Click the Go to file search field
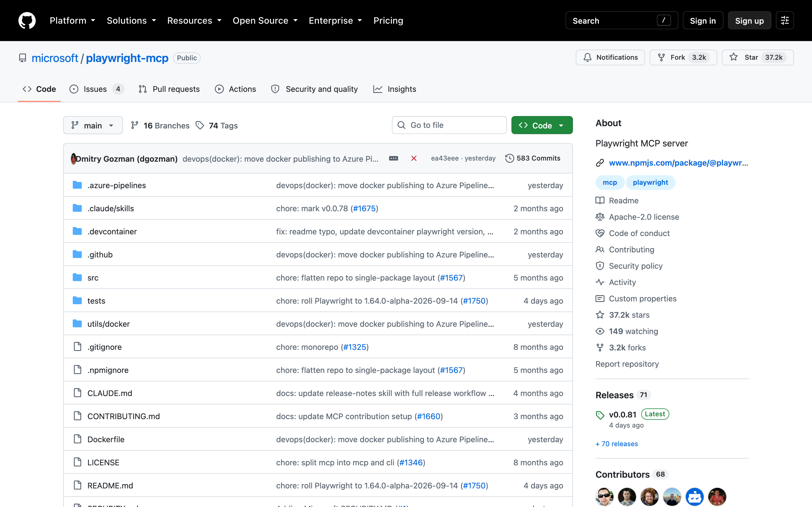The height and width of the screenshot is (507, 812). coord(449,125)
